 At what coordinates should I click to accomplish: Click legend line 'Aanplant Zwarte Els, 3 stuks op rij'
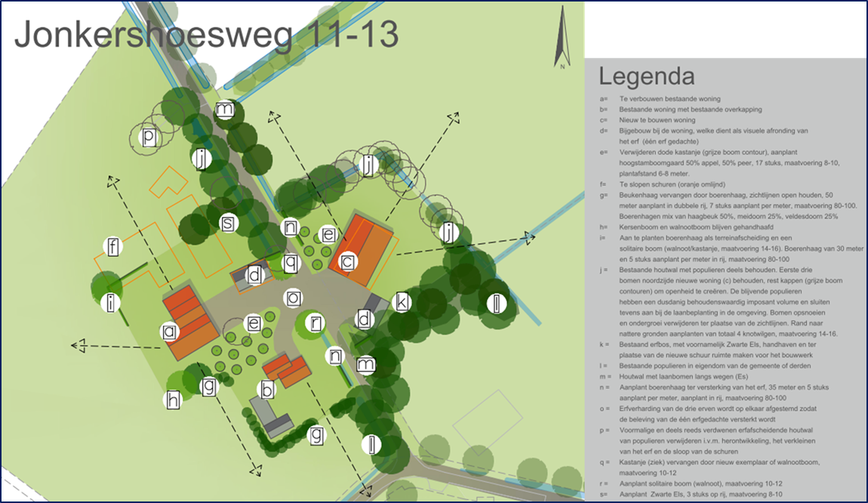coord(701,494)
